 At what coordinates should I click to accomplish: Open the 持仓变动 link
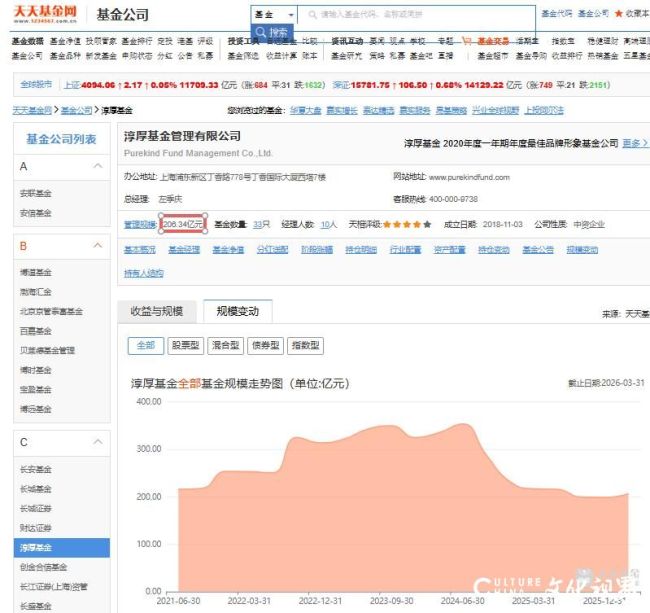click(494, 250)
